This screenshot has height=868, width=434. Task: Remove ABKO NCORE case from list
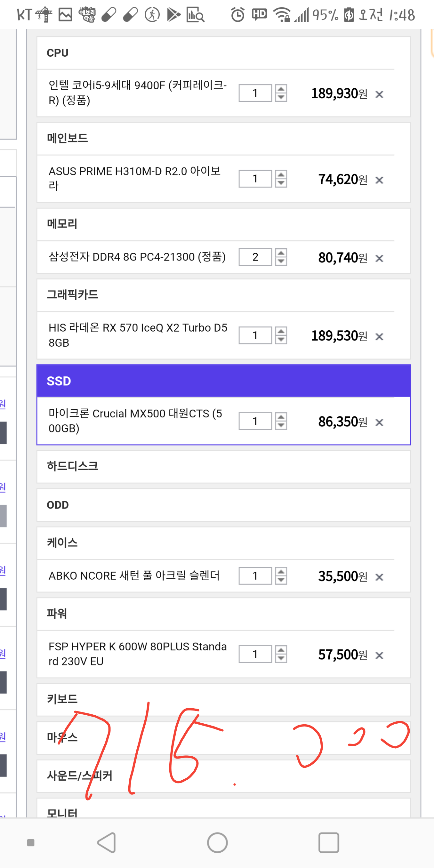(x=379, y=577)
